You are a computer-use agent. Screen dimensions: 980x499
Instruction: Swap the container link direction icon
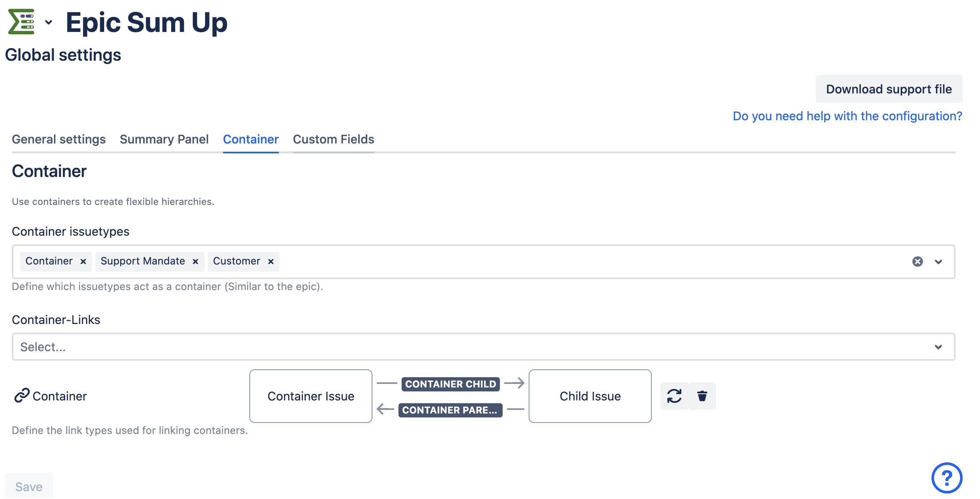pyautogui.click(x=674, y=396)
